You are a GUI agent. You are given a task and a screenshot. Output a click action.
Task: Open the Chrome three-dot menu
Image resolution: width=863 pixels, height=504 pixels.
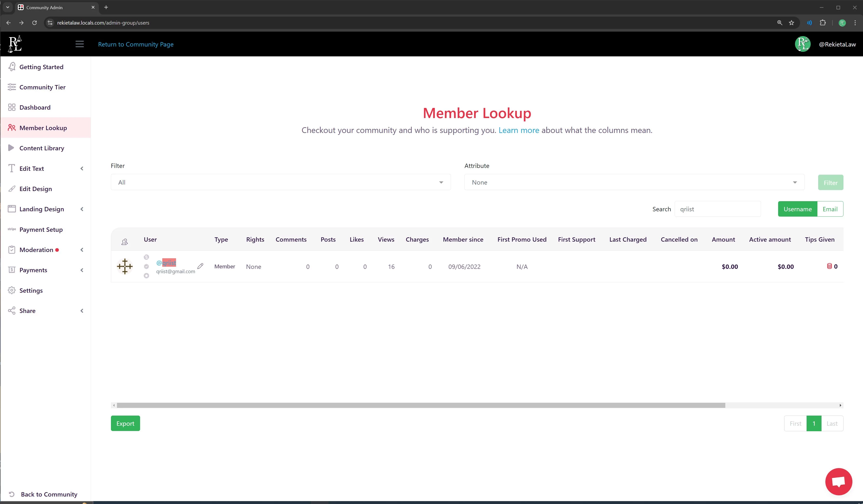855,23
